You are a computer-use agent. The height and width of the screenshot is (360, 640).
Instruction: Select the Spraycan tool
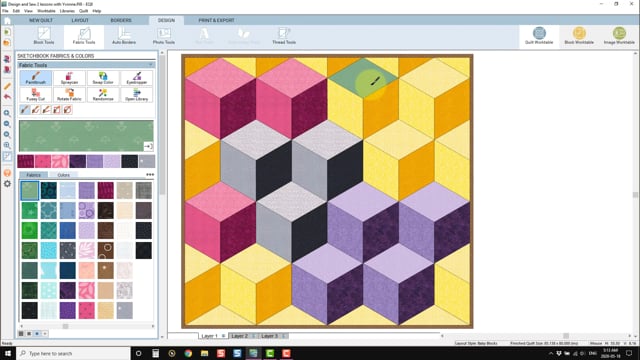click(69, 78)
